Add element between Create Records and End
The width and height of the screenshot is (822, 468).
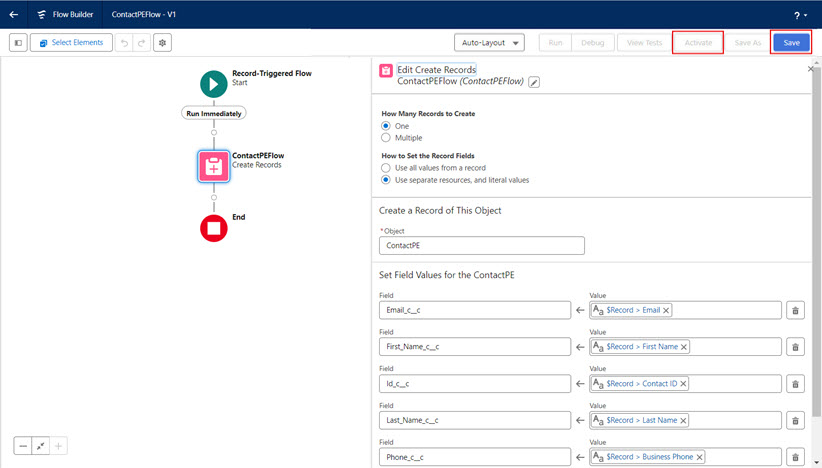[x=214, y=198]
